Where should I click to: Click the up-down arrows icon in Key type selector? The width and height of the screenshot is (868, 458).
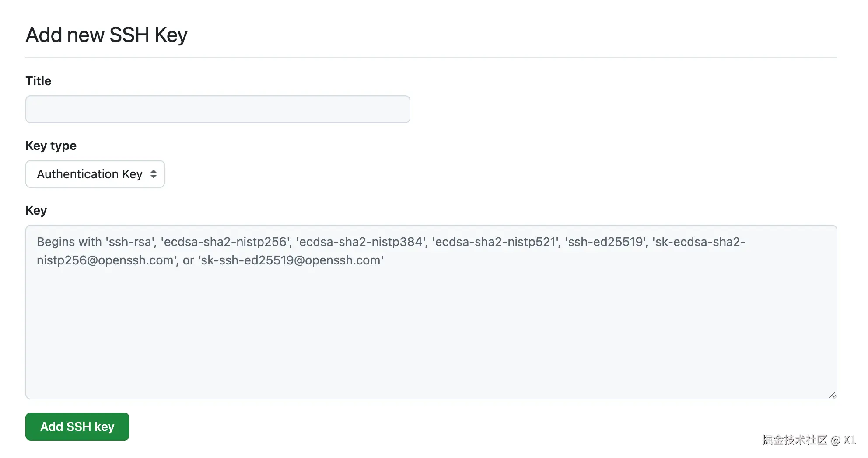154,174
